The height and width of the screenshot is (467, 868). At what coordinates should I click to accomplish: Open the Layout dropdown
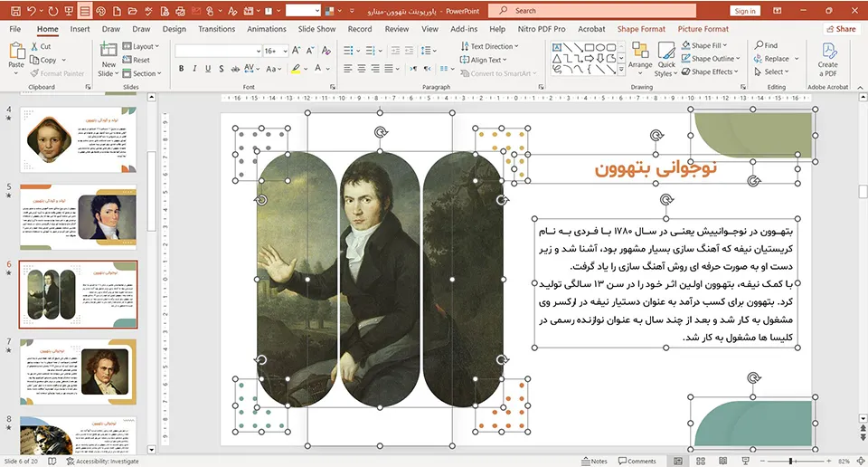141,46
